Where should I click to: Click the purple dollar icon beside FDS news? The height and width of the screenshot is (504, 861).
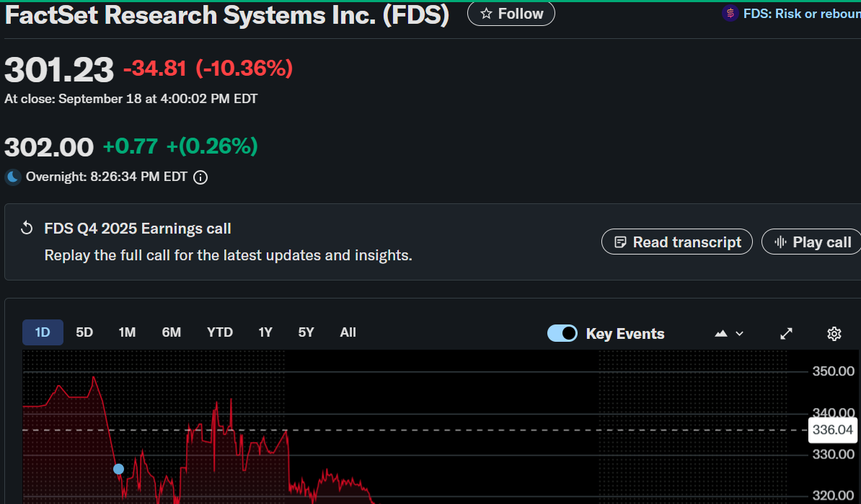[730, 14]
